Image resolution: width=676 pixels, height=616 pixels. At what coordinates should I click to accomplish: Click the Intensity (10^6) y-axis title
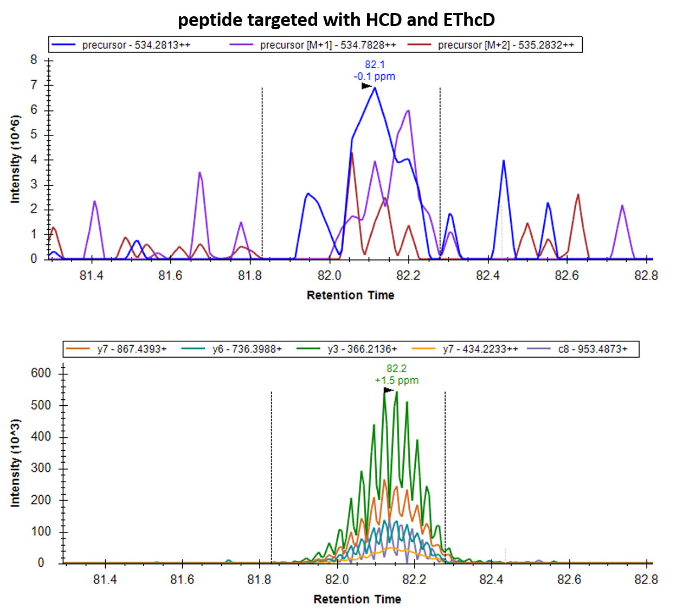pos(15,159)
